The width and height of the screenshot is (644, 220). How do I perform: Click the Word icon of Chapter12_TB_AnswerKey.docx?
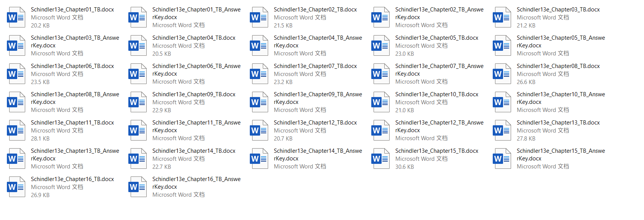pos(380,130)
